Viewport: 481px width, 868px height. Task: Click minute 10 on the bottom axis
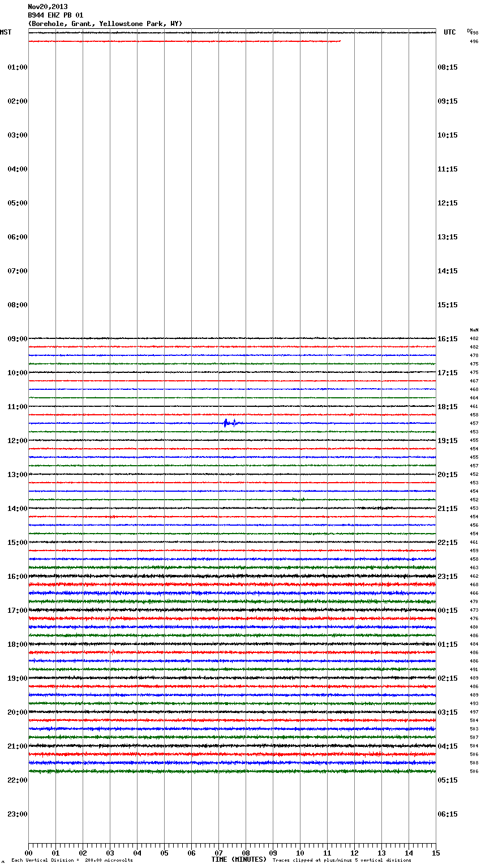(300, 853)
